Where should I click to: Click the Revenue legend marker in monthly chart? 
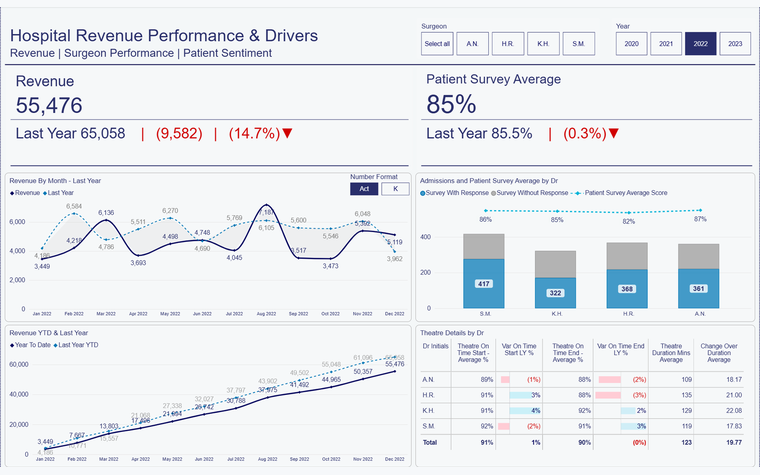(x=12, y=193)
